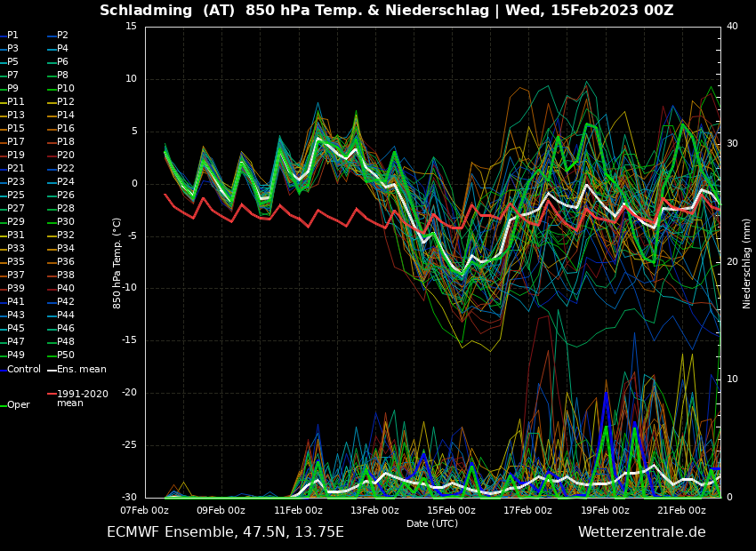The width and height of the screenshot is (756, 551).
Task: Click the Wetterzentrale.de link text
Action: pyautogui.click(x=641, y=532)
